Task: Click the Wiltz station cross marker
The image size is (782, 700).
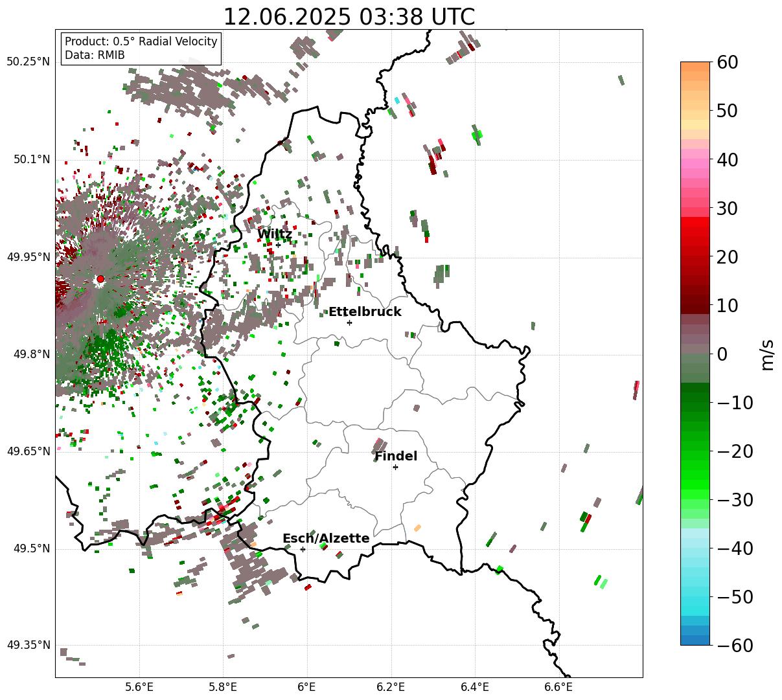Action: point(279,245)
